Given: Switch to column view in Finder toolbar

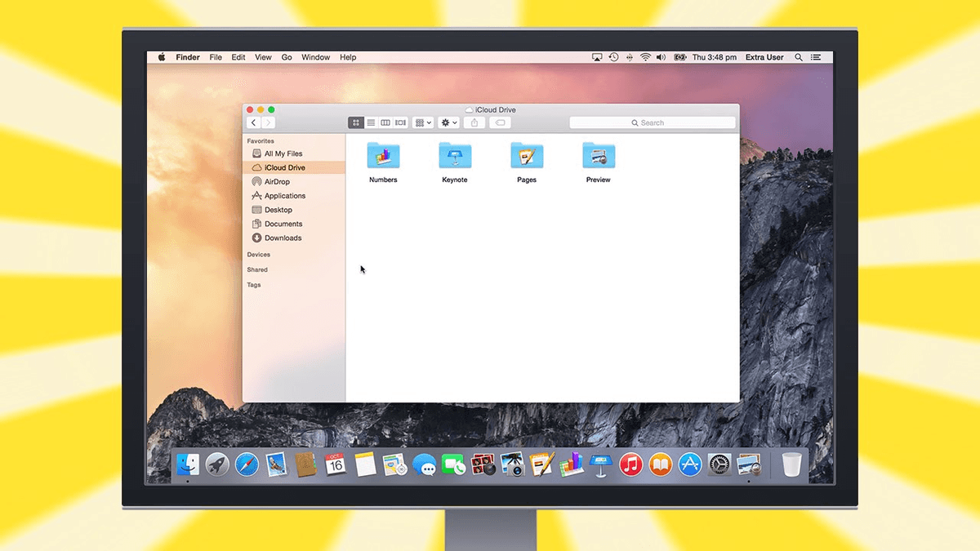Looking at the screenshot, I should (385, 122).
